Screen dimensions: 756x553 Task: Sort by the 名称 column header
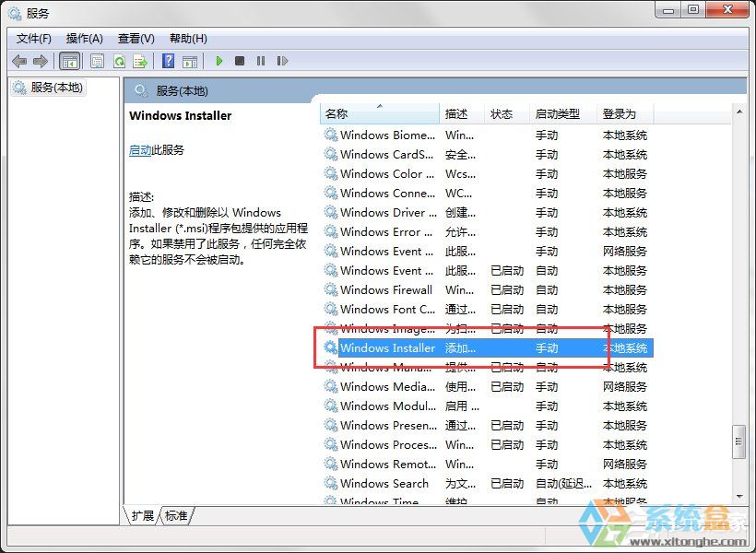click(x=380, y=113)
